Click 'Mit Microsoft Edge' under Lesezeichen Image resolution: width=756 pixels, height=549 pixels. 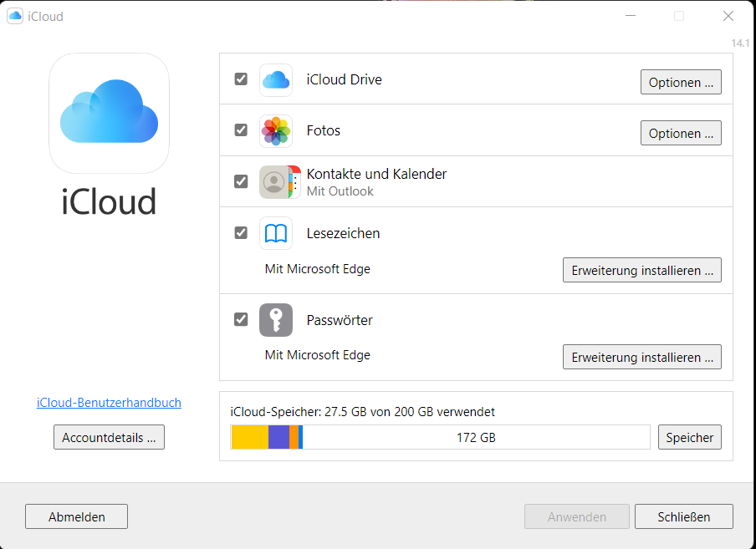click(317, 269)
